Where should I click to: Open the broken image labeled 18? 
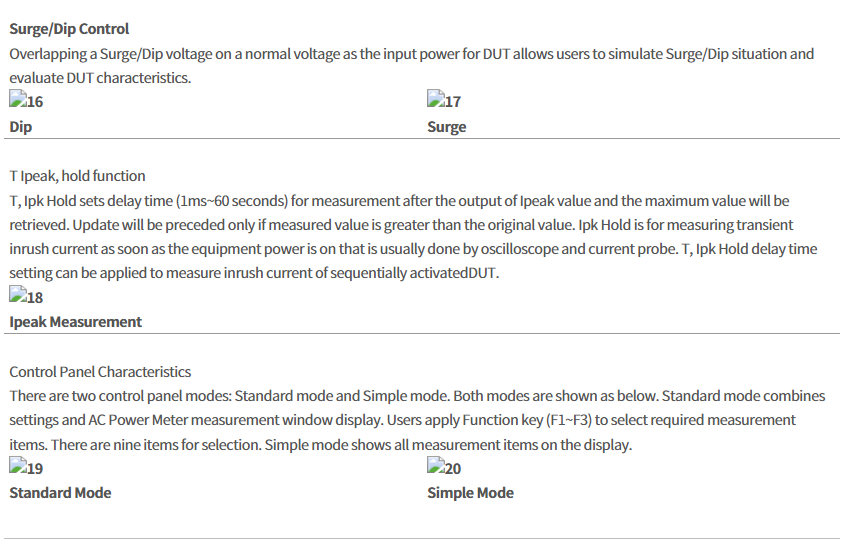pyautogui.click(x=26, y=296)
